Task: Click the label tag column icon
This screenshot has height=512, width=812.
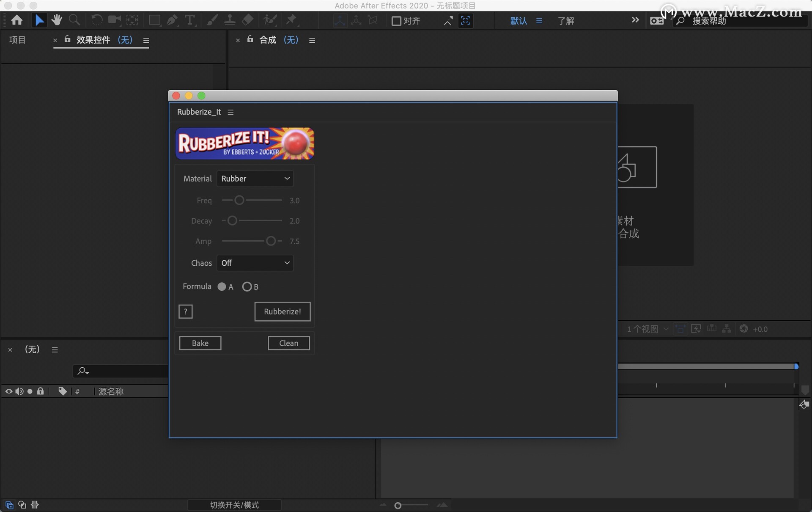Action: (62, 391)
